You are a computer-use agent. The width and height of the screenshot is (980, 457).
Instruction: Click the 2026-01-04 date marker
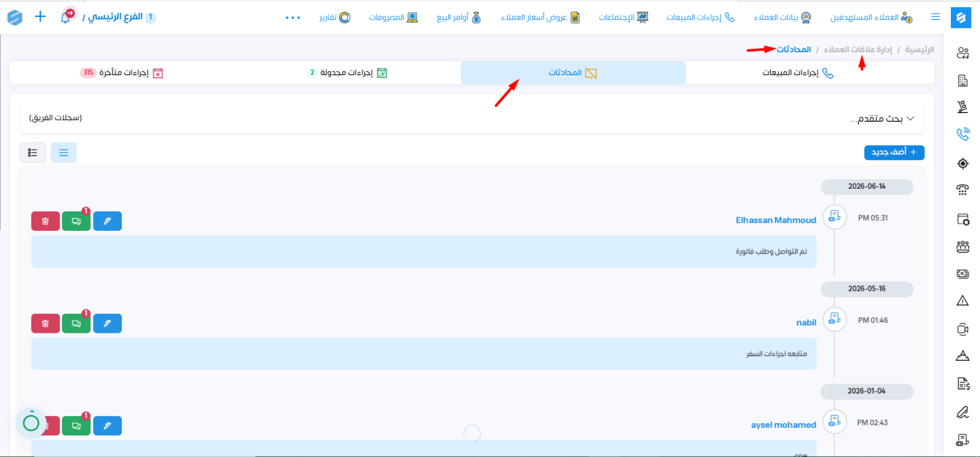click(x=867, y=391)
